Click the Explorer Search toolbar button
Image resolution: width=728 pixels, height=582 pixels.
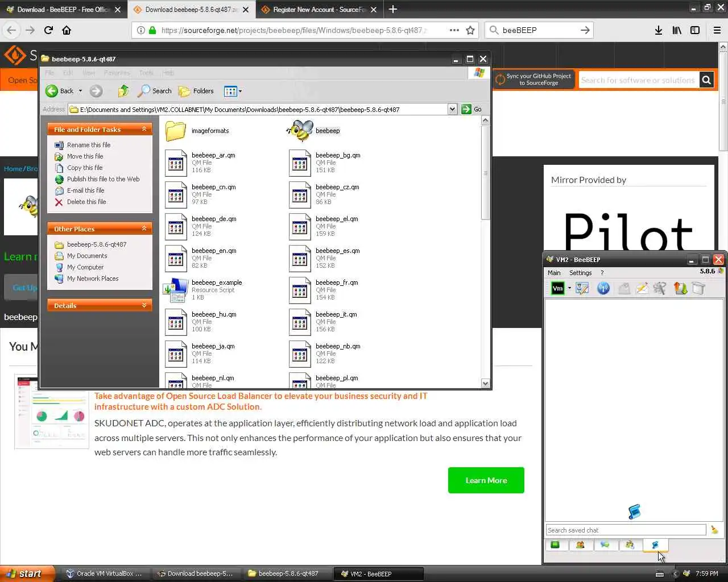(154, 91)
